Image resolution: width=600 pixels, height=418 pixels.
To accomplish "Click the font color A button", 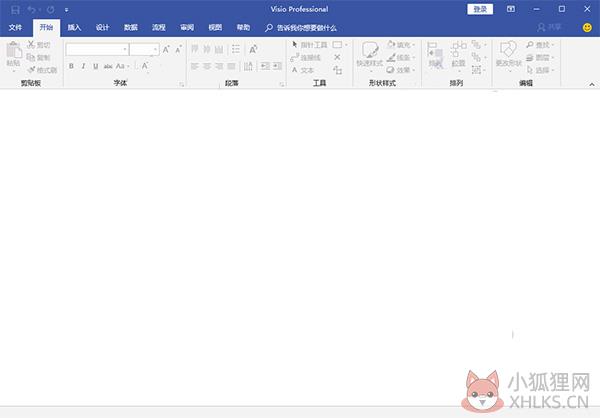I will (x=145, y=66).
